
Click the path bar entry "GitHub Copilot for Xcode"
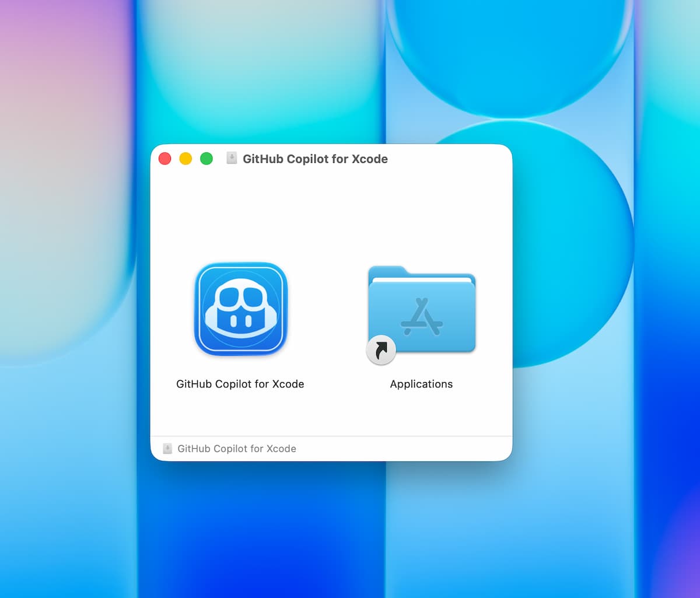(x=237, y=449)
